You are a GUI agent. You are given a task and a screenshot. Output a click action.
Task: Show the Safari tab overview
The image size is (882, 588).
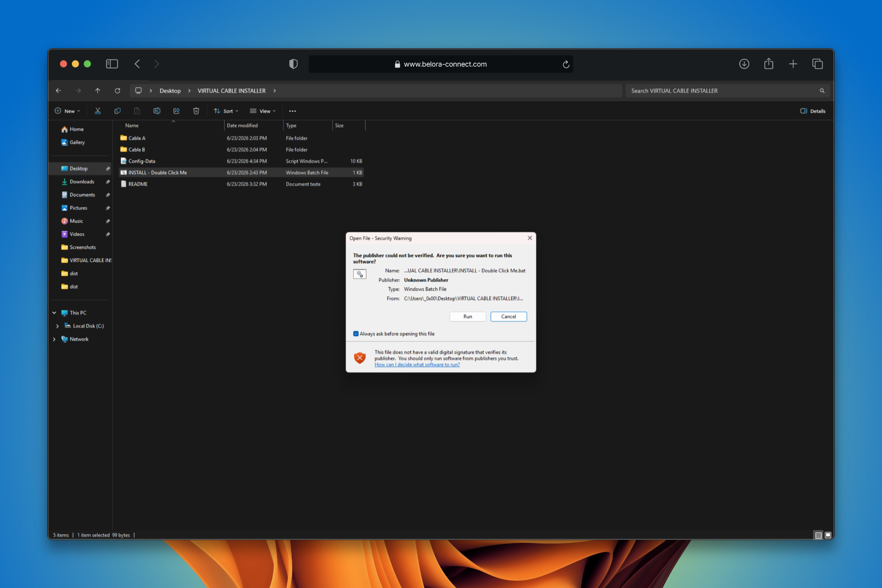pyautogui.click(x=817, y=64)
